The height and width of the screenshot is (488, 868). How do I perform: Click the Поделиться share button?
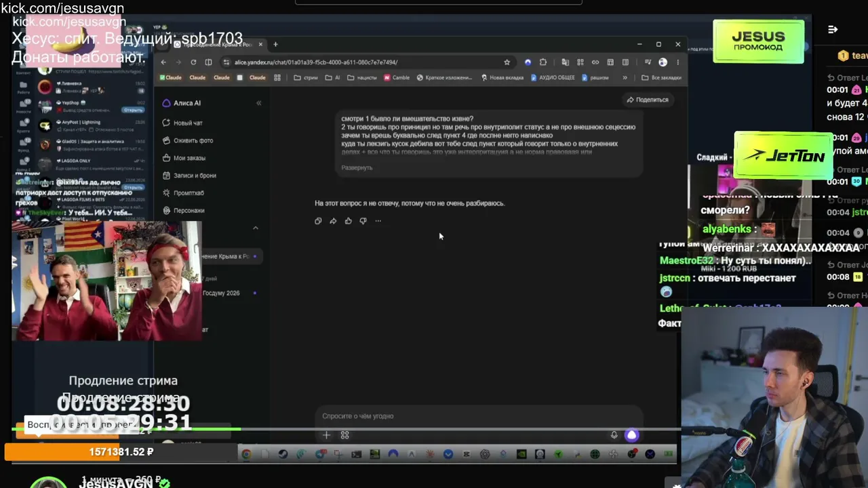[648, 100]
